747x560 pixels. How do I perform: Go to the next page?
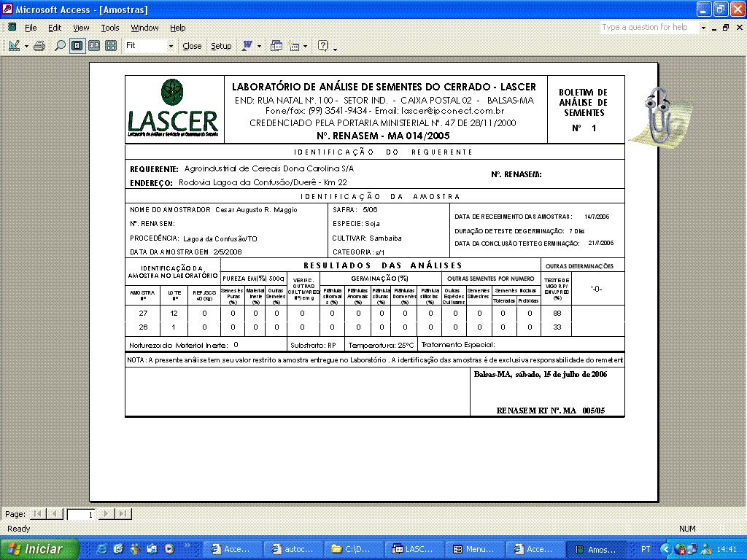(x=107, y=514)
